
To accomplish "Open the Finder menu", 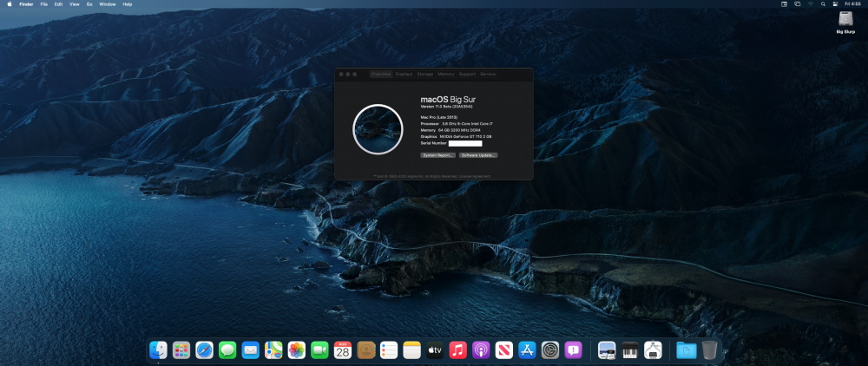I will pos(27,3).
